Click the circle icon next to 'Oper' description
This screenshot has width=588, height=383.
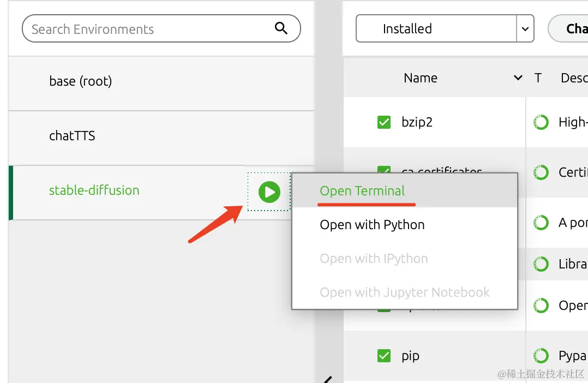click(x=541, y=306)
